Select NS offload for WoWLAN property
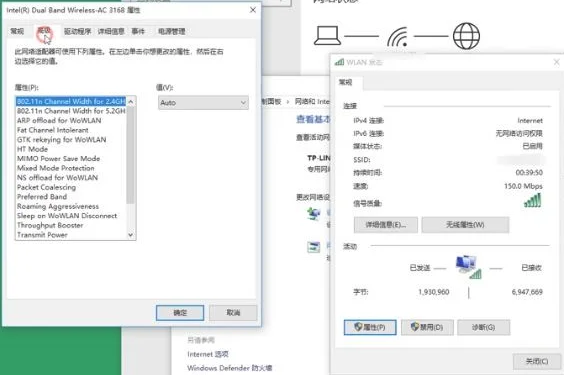The width and height of the screenshot is (564, 375). [57, 178]
